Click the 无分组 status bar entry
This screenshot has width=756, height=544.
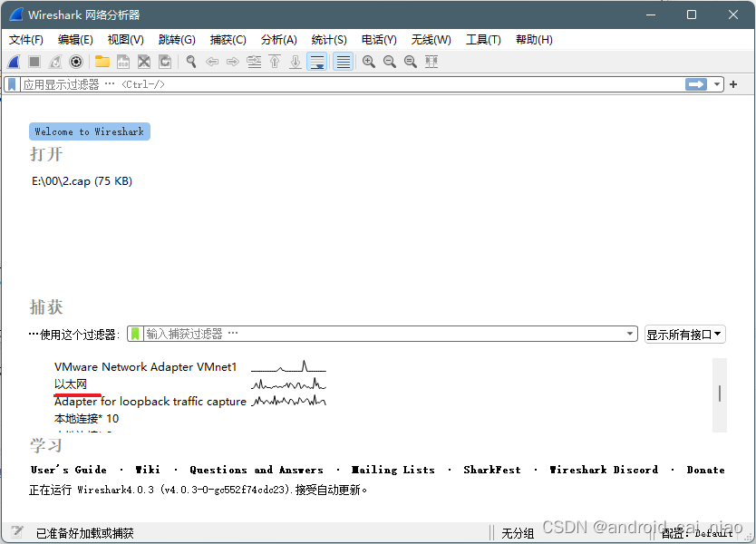pyautogui.click(x=518, y=533)
